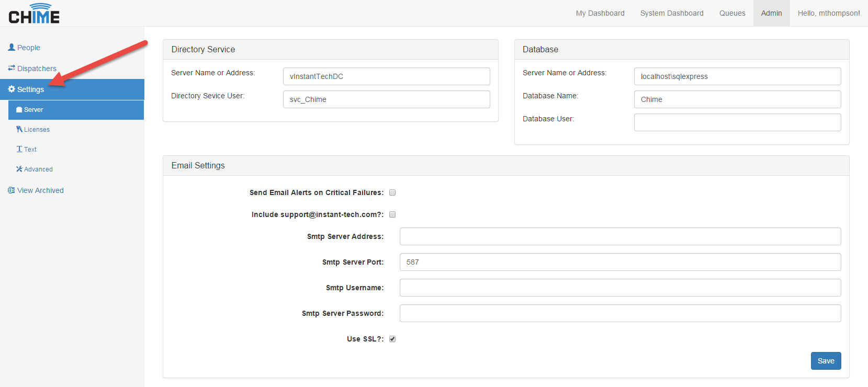Click into the Smtp Server Port field
The image size is (868, 387).
tap(620, 262)
